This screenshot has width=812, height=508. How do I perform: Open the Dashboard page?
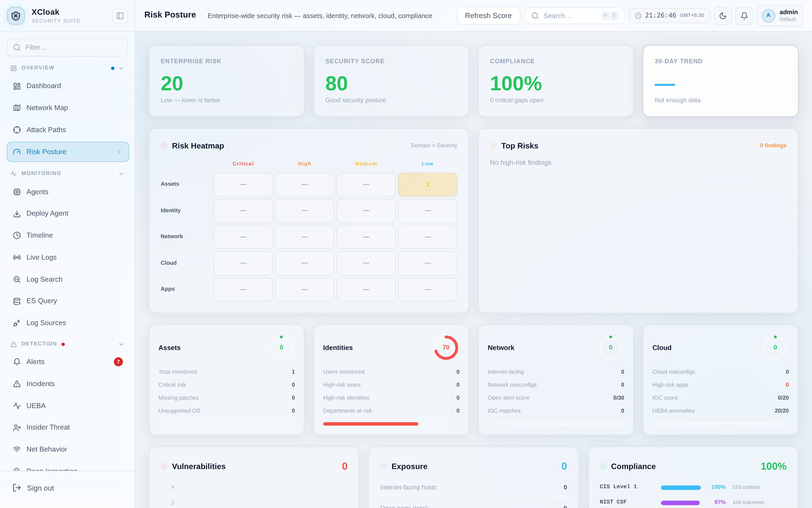pyautogui.click(x=68, y=86)
